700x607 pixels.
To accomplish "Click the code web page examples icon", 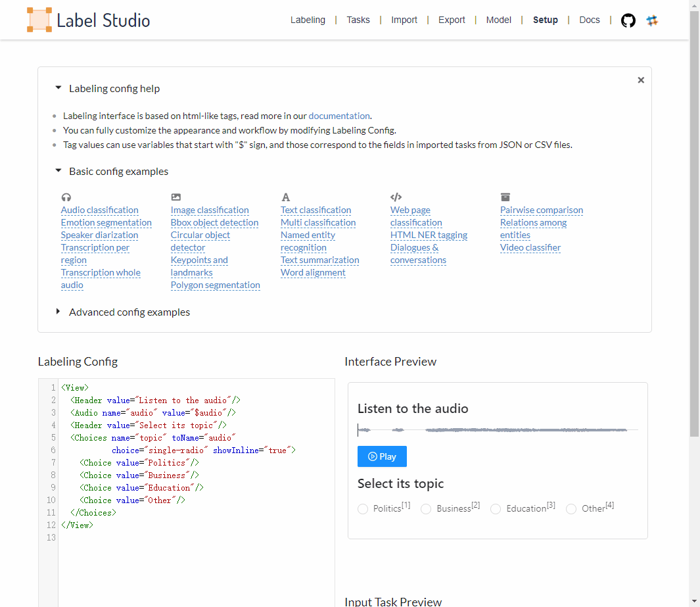I will point(396,196).
